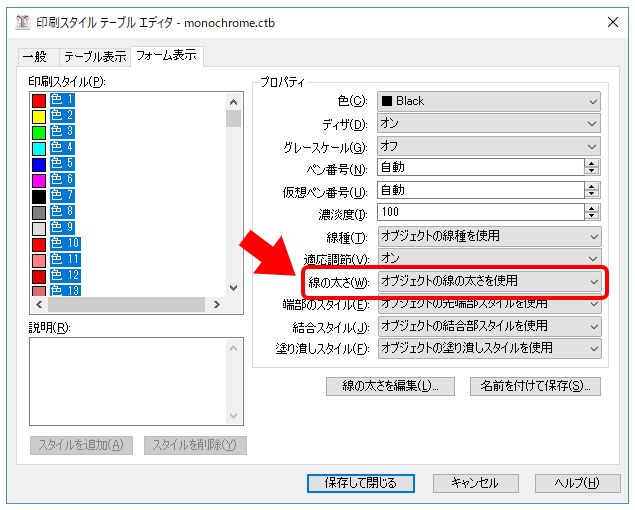Open the 適応調節(V) dropdown
This screenshot has height=510, width=635.
[490, 258]
